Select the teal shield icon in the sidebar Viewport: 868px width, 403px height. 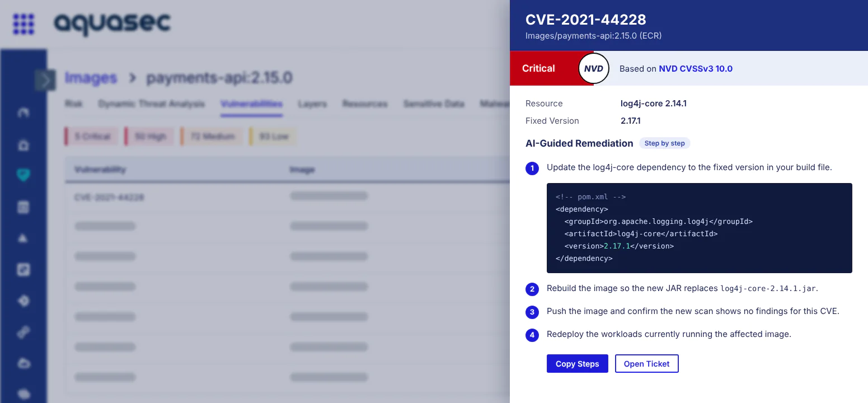click(24, 176)
